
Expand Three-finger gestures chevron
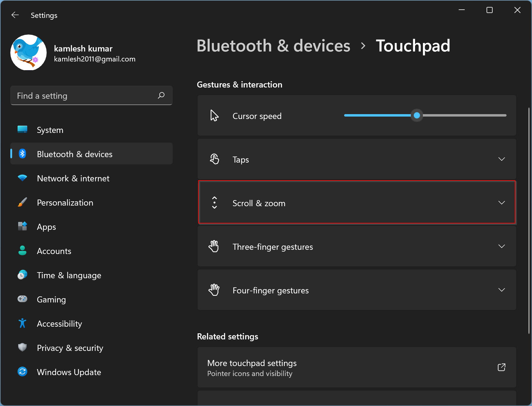click(502, 246)
